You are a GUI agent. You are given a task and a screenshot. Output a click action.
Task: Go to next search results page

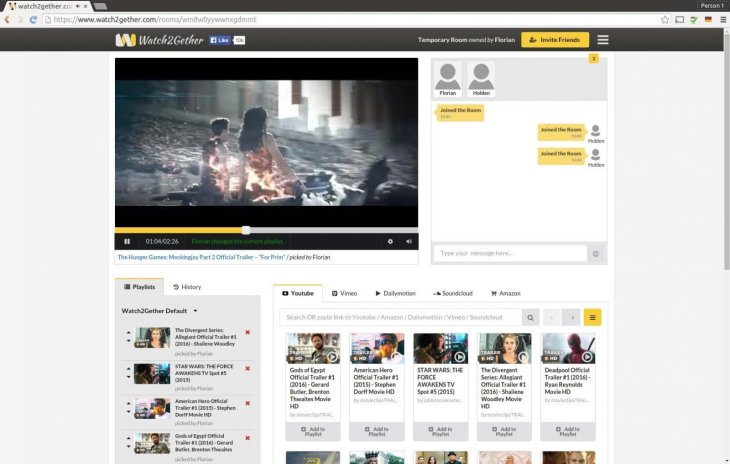click(x=572, y=317)
